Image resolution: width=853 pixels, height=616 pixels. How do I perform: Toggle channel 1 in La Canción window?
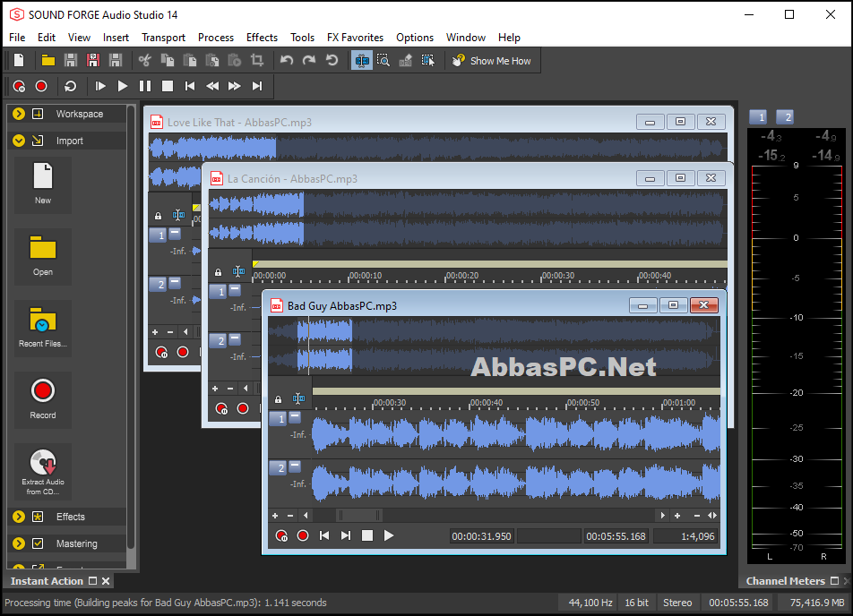[x=219, y=292]
